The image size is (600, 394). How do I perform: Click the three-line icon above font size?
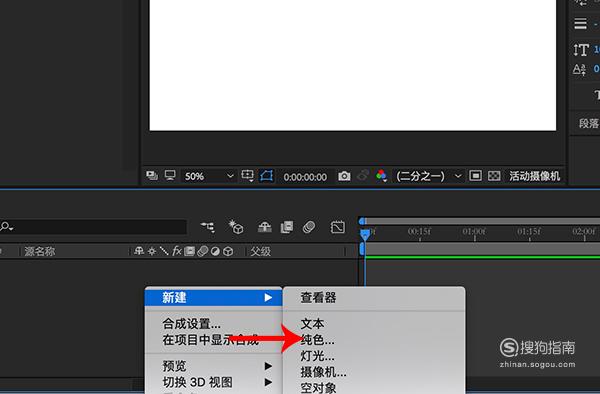click(580, 23)
